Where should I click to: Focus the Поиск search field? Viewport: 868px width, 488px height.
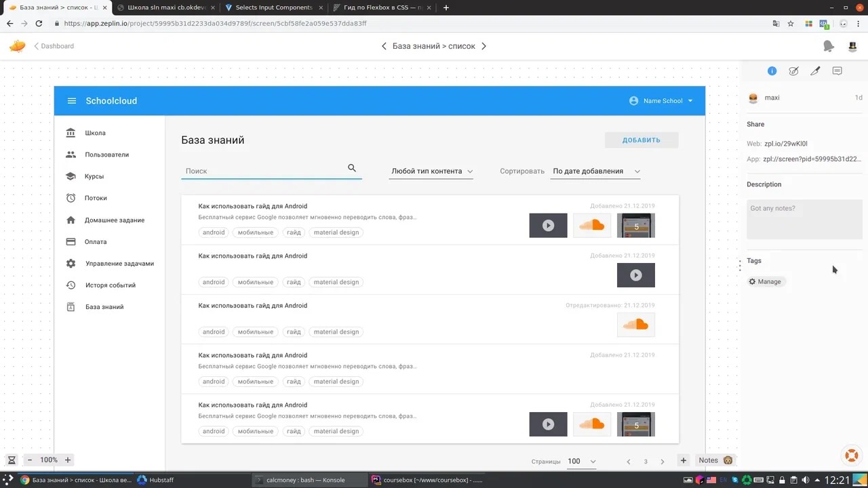[271, 171]
